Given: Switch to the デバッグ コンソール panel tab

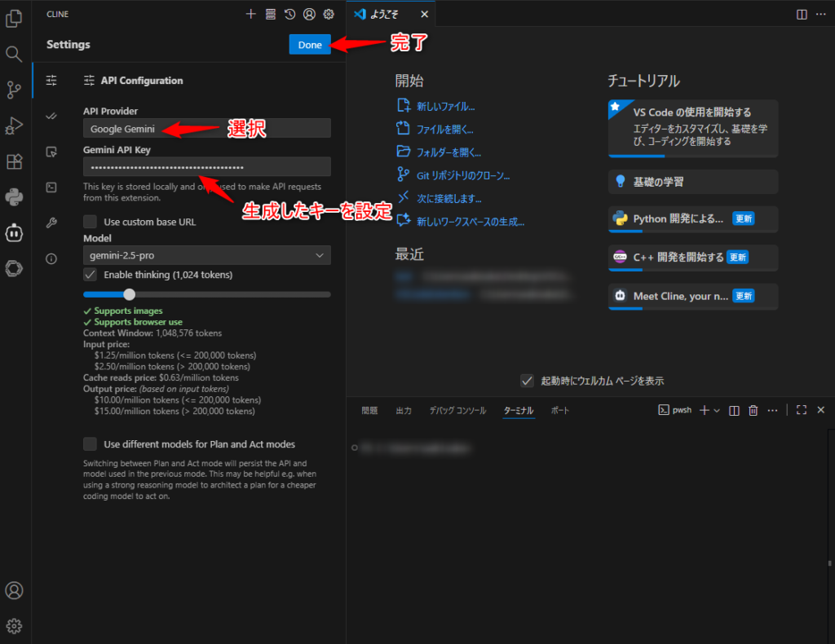Looking at the screenshot, I should point(457,410).
